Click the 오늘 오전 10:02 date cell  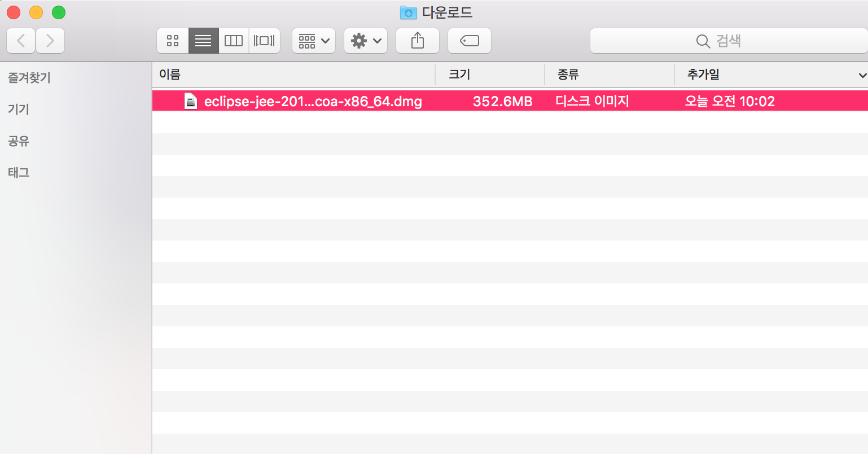click(x=730, y=101)
